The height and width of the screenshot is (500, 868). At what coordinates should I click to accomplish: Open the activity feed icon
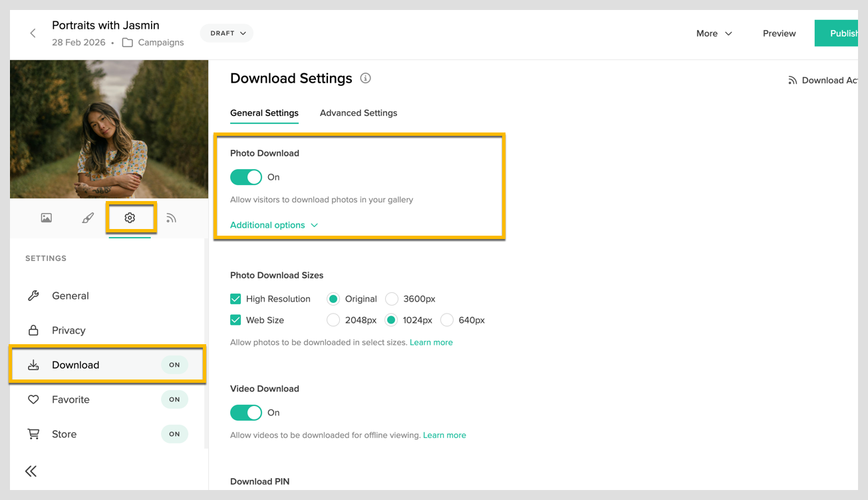(172, 217)
